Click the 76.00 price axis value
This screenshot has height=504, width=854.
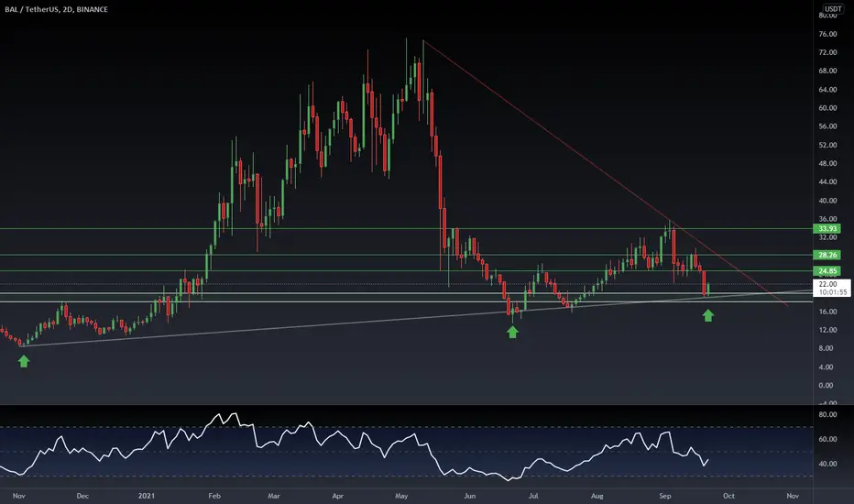click(827, 34)
